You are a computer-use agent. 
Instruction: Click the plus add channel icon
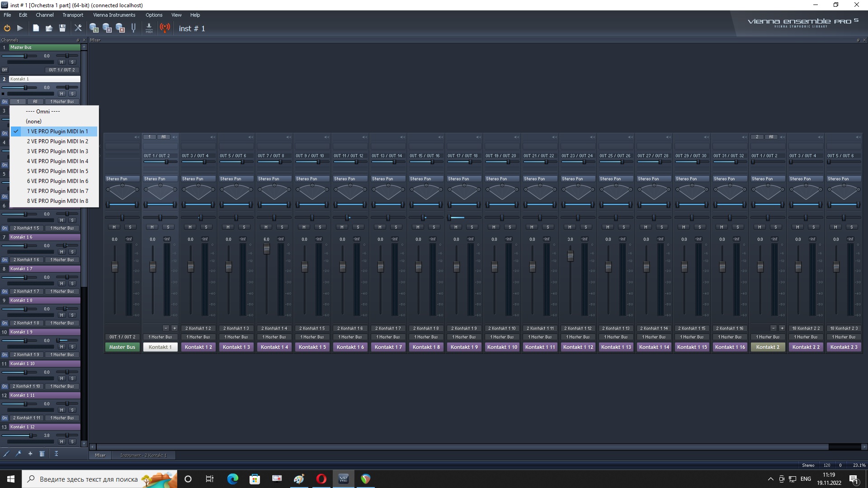tap(30, 454)
